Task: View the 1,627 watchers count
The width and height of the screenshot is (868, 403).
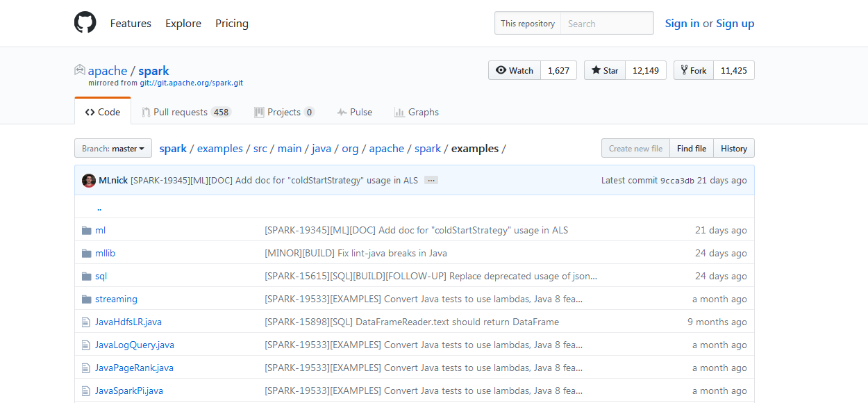Action: tap(558, 70)
